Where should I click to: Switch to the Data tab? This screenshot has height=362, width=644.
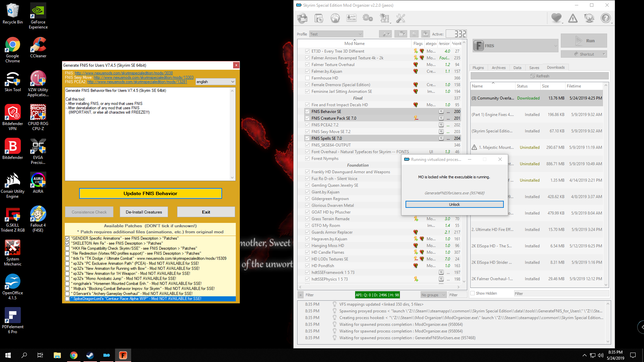coord(517,68)
